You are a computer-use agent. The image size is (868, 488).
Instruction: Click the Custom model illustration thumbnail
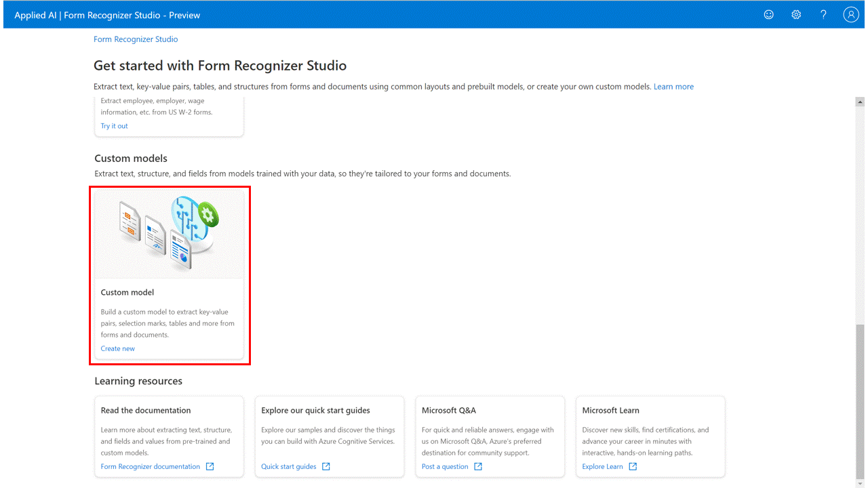[x=169, y=233]
